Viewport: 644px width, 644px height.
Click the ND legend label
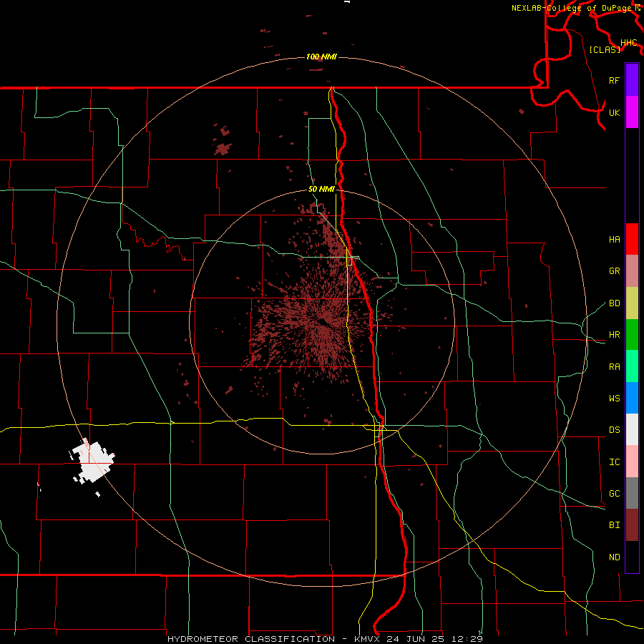[614, 557]
